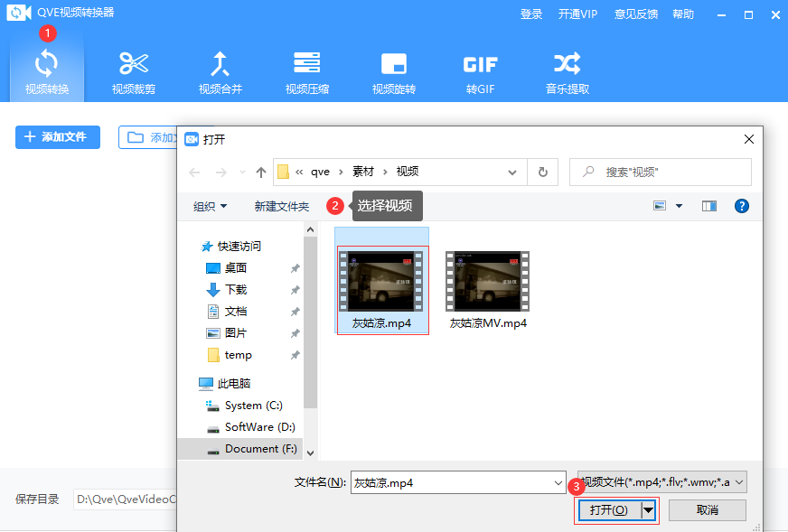Open the 转GIF converter tool

pyautogui.click(x=480, y=72)
